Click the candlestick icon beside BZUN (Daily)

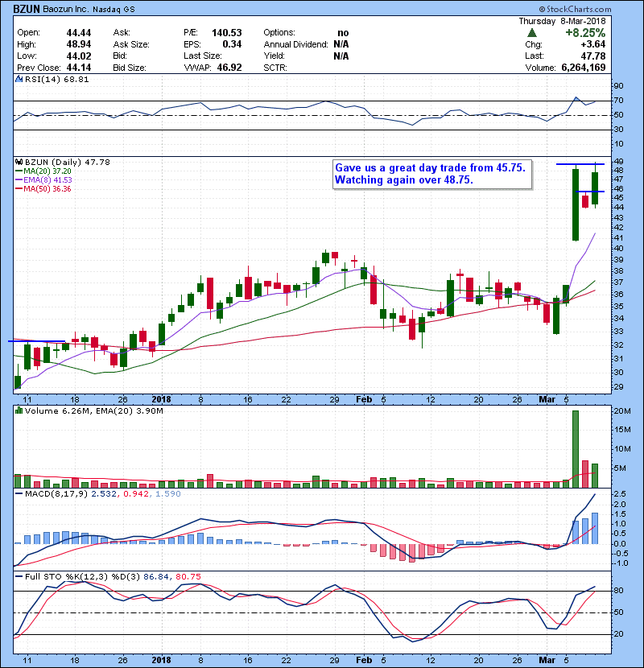[x=19, y=163]
